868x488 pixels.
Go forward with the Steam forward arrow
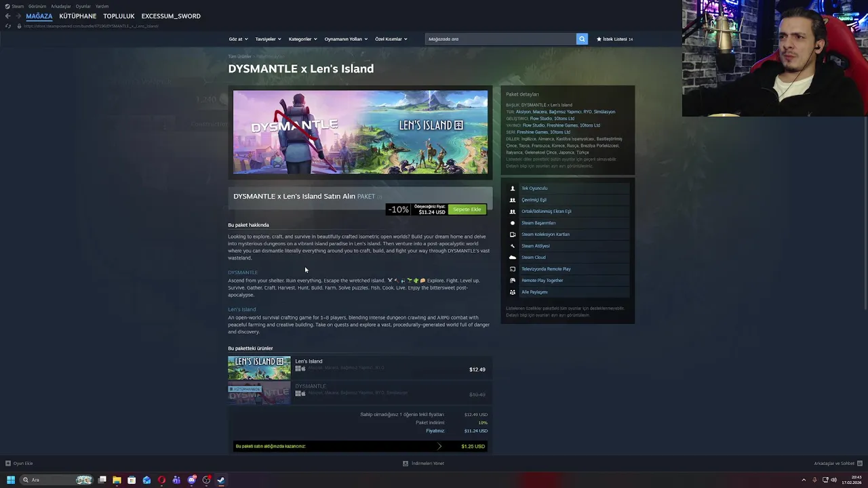[x=18, y=16]
